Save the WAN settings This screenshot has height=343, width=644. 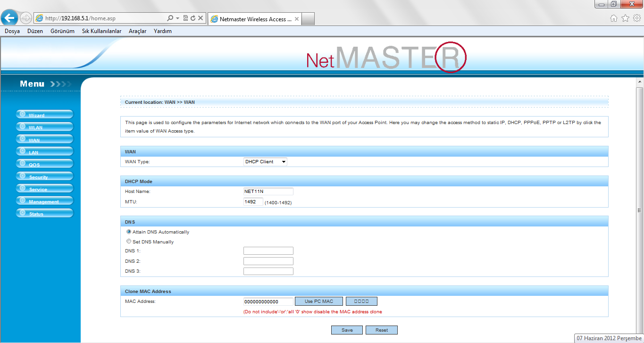(347, 330)
